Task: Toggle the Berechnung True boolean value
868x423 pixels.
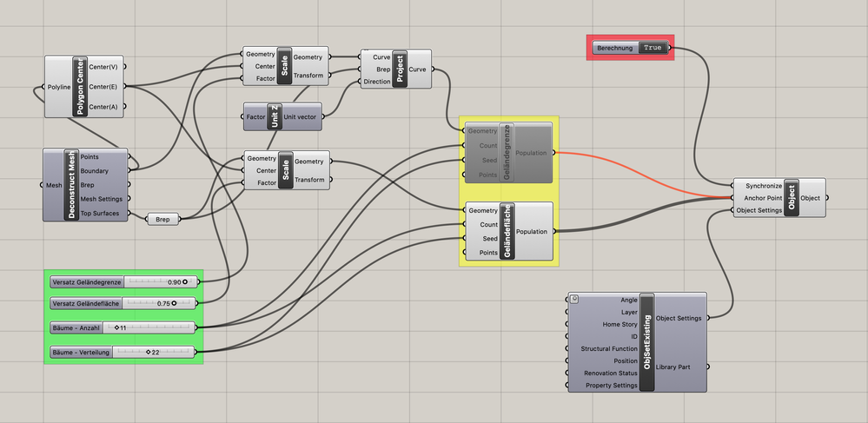Action: [653, 48]
